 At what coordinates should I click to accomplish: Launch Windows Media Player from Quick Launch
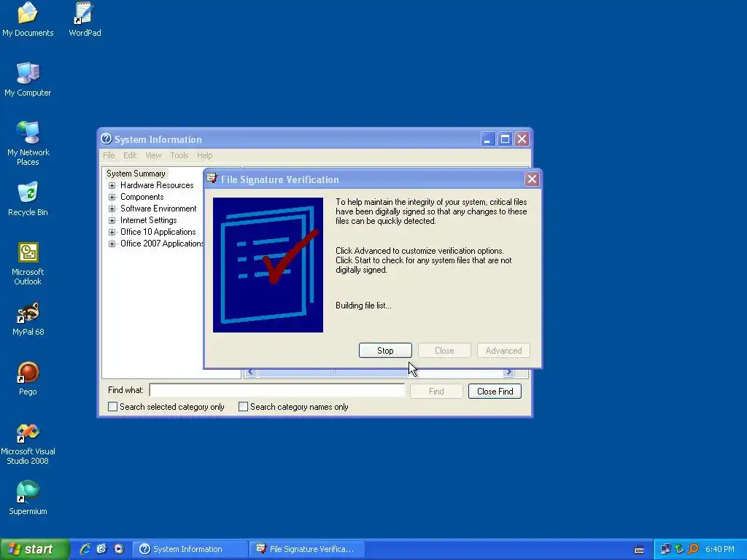point(119,549)
